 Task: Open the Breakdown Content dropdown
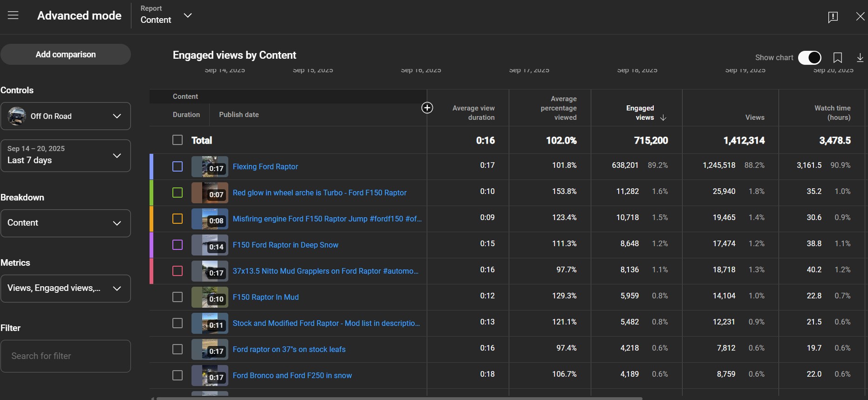[66, 223]
